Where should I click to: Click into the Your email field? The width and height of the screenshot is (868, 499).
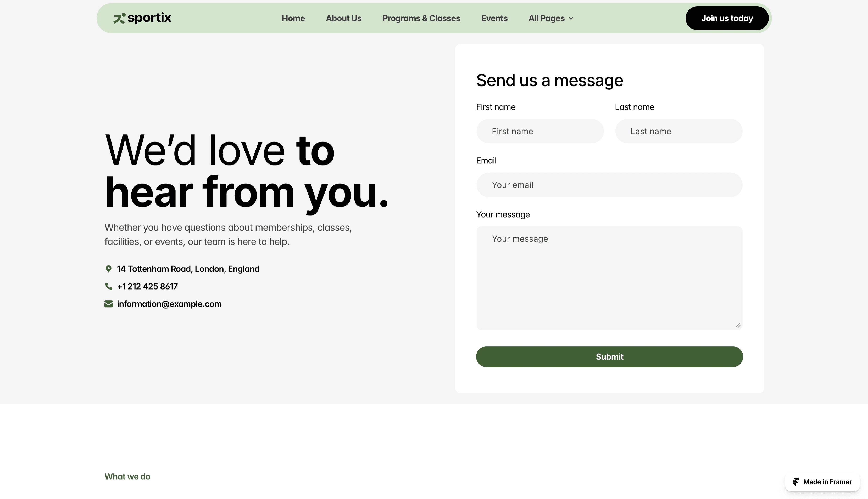[x=609, y=185]
